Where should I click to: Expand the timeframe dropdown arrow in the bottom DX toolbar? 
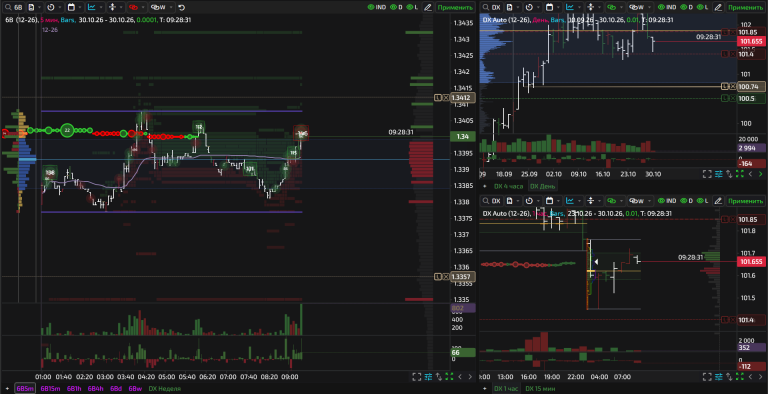[538, 201]
